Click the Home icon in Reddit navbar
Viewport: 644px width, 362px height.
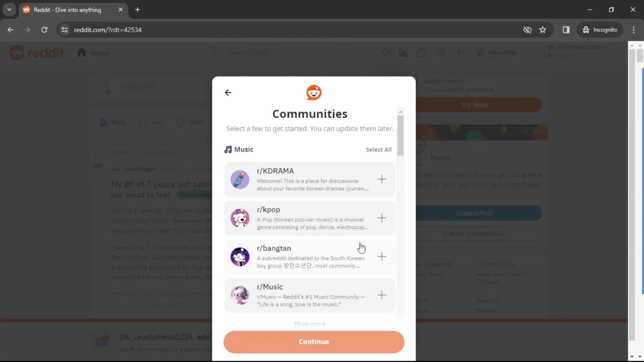pyautogui.click(x=82, y=53)
